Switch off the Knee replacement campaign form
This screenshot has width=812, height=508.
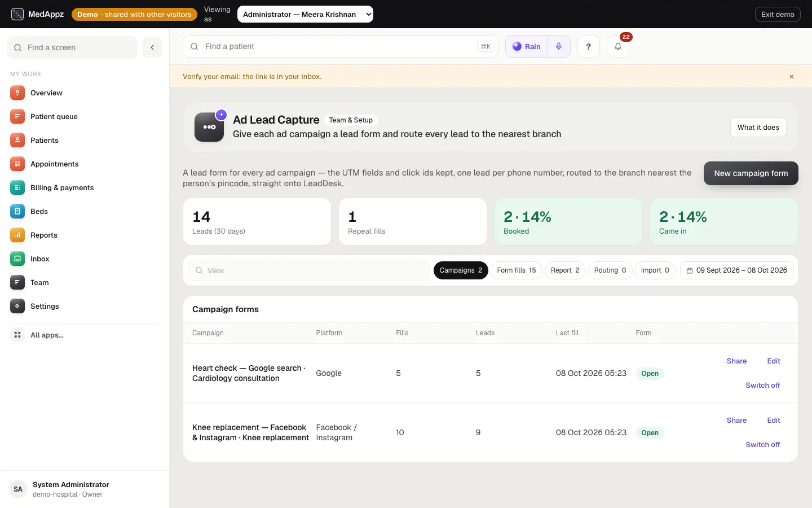point(763,445)
